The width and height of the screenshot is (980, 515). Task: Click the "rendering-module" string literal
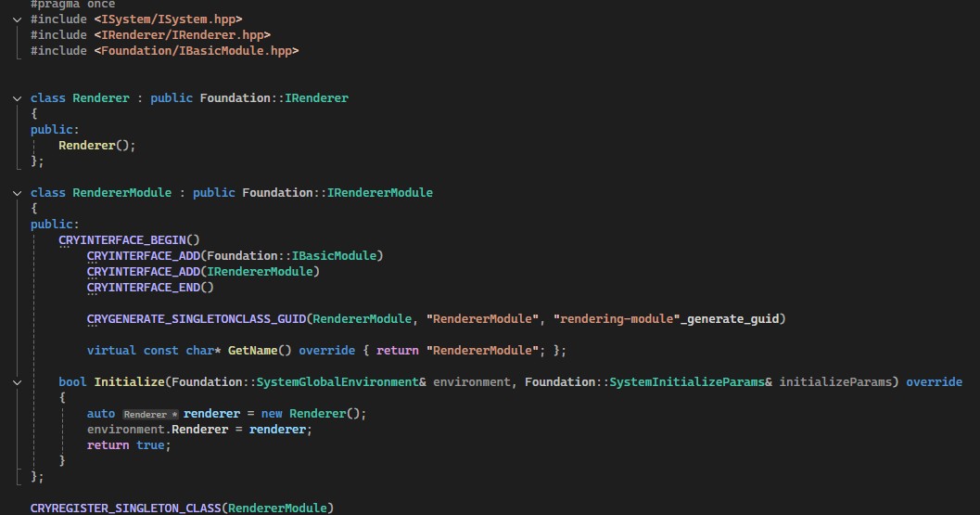click(x=616, y=319)
